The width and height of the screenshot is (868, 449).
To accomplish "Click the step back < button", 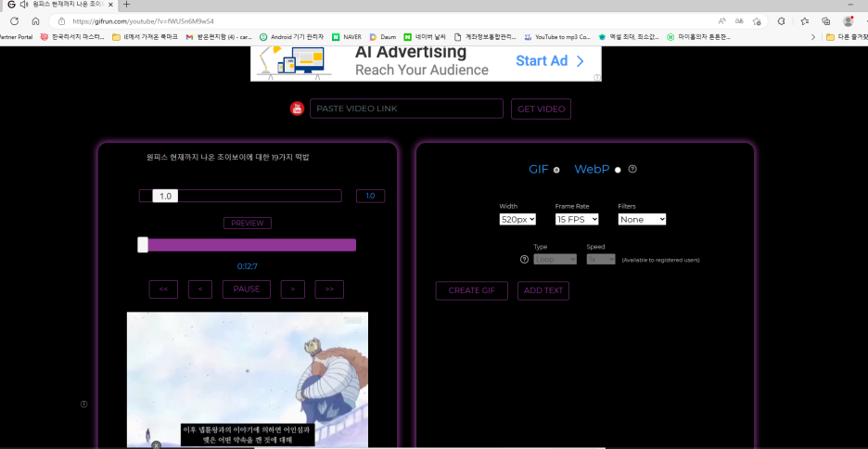I will [199, 289].
